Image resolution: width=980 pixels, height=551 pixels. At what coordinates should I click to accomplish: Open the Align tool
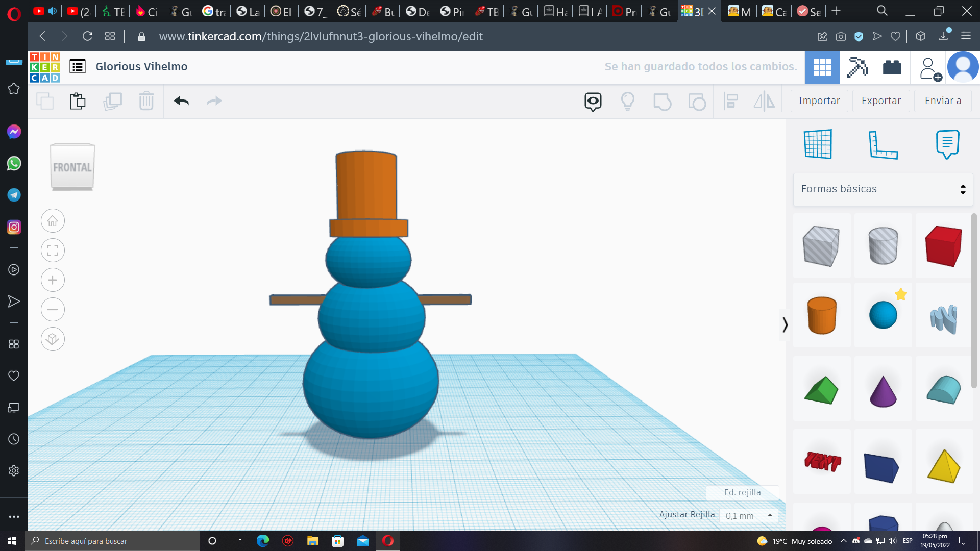click(731, 101)
